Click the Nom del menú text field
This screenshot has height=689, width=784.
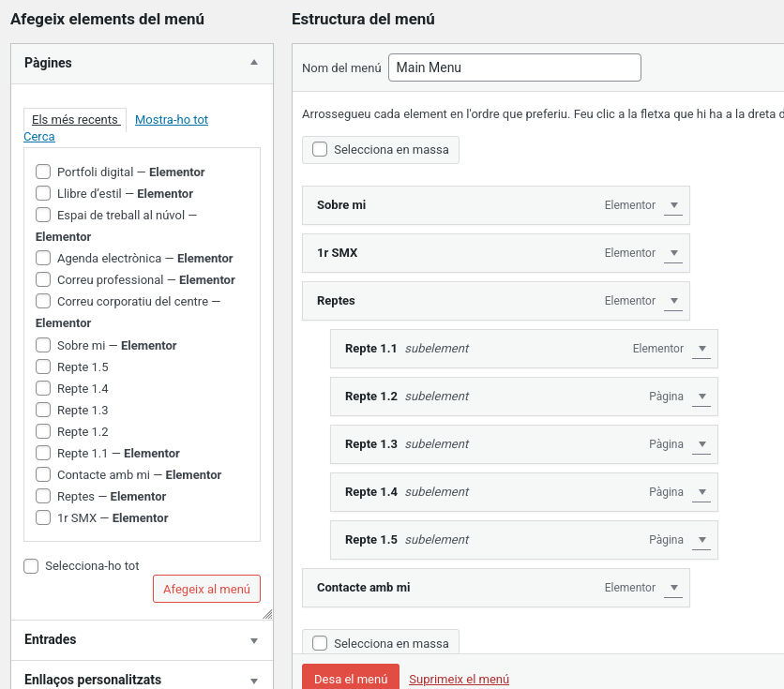(x=514, y=67)
